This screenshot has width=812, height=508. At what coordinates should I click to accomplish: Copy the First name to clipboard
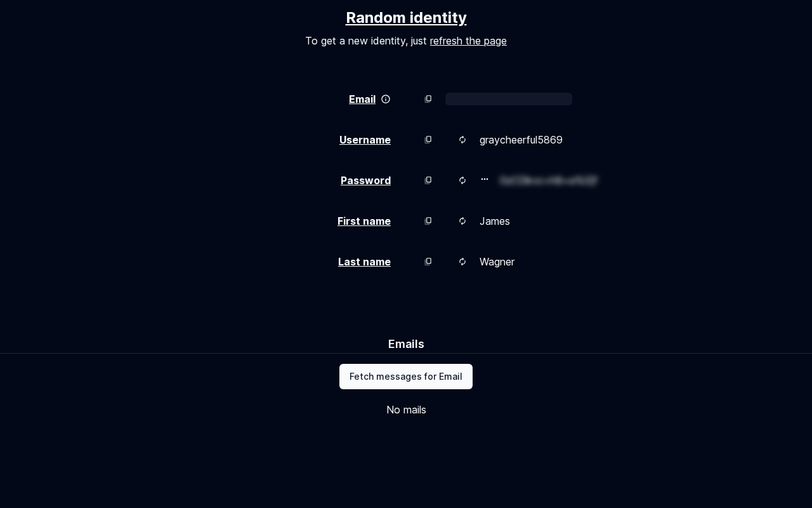(428, 221)
